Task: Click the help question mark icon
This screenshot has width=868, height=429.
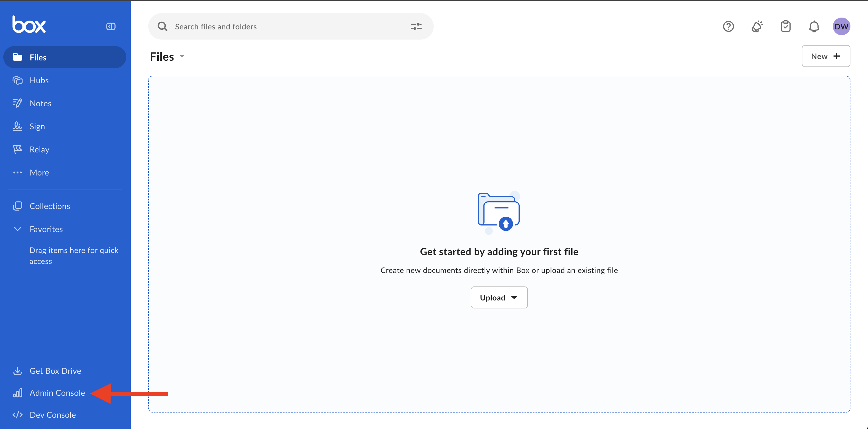Action: click(728, 26)
